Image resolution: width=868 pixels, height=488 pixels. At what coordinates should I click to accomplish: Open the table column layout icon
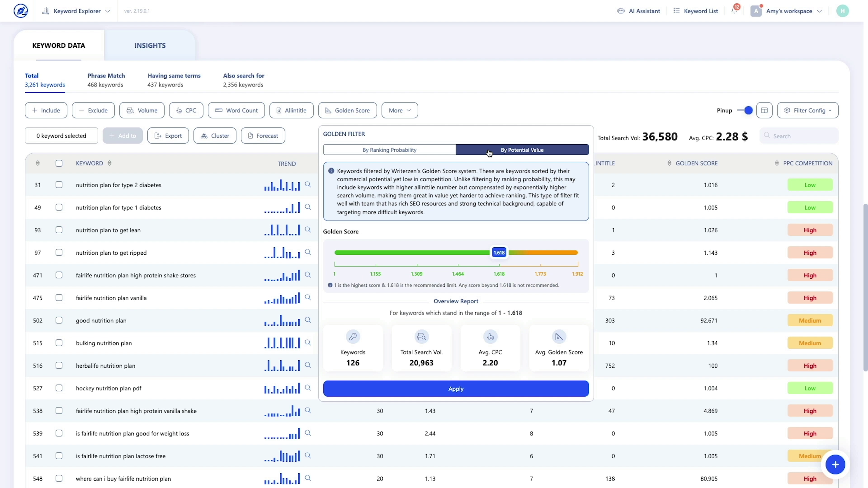tap(764, 110)
